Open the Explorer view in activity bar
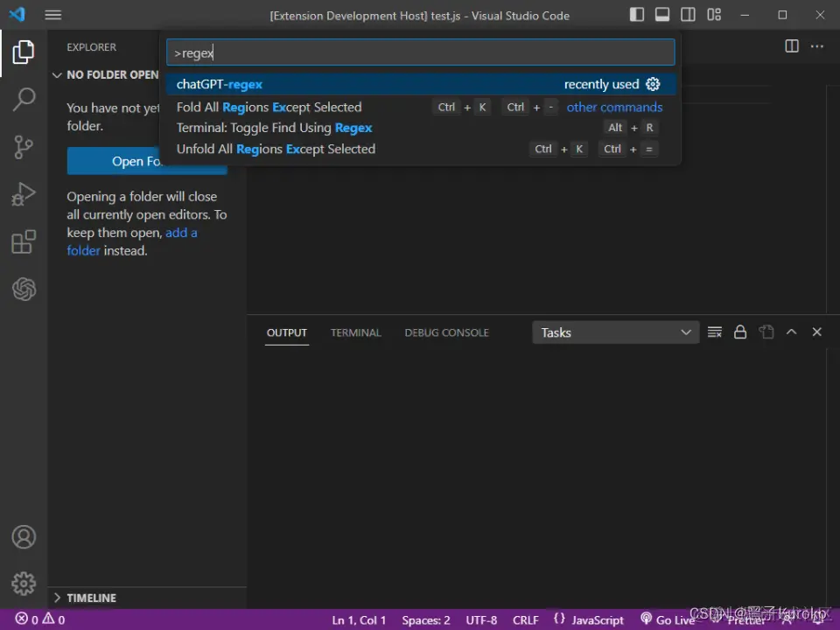The height and width of the screenshot is (630, 840). (24, 52)
